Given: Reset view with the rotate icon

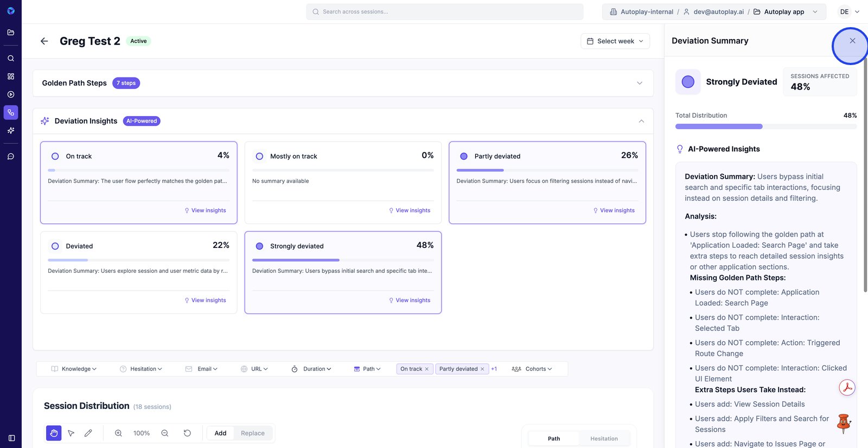Looking at the screenshot, I should (187, 433).
